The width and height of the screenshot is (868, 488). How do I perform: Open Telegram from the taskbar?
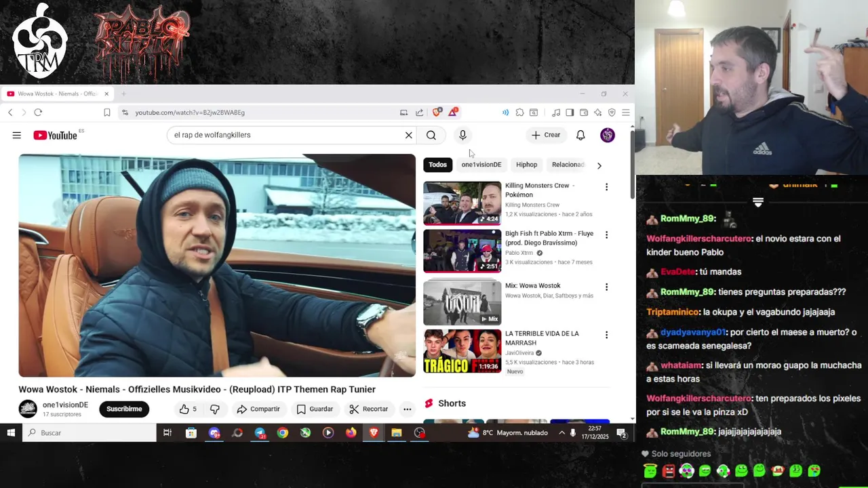tap(260, 432)
